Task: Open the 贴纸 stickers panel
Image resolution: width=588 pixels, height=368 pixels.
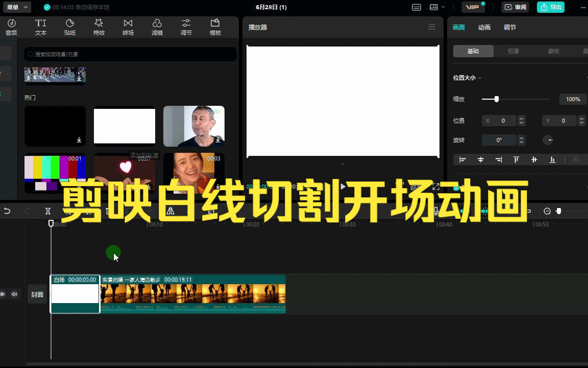Action: coord(70,28)
